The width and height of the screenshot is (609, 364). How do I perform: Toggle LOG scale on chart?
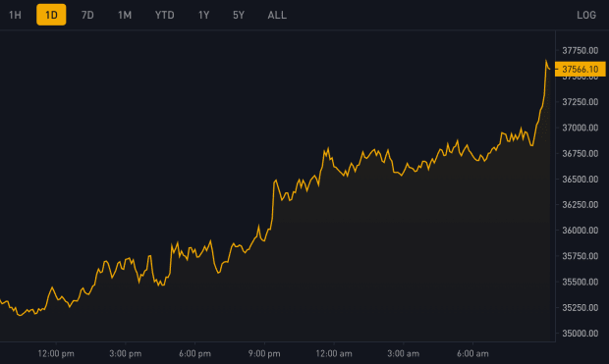pos(586,15)
